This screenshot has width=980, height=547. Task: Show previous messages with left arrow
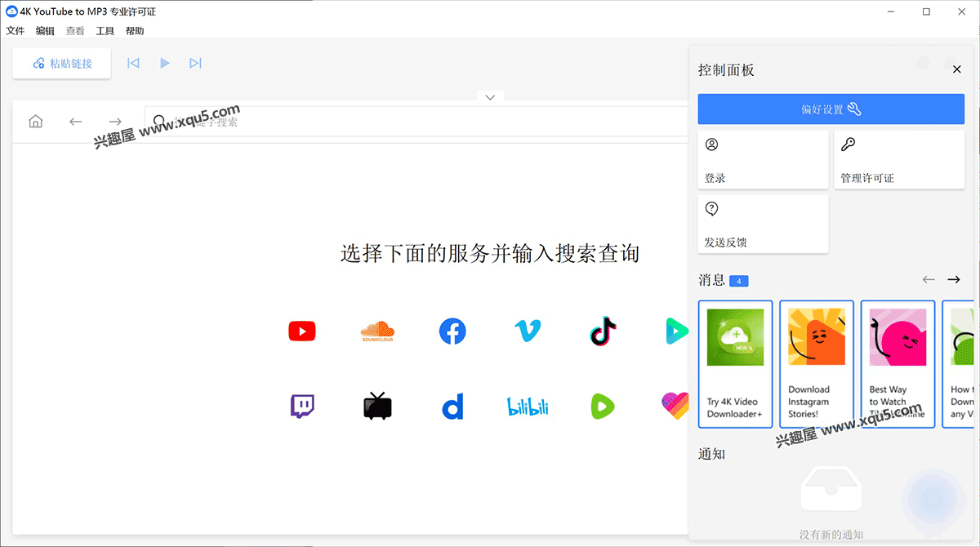(929, 279)
